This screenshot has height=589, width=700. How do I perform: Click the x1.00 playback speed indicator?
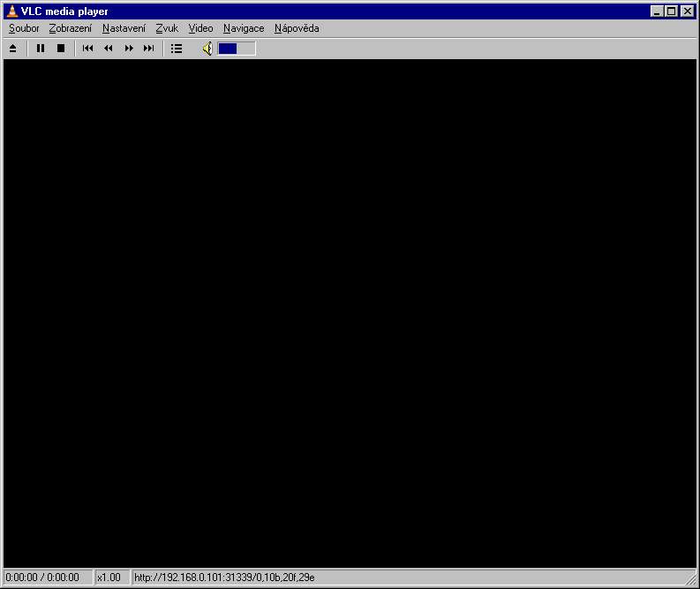click(109, 578)
